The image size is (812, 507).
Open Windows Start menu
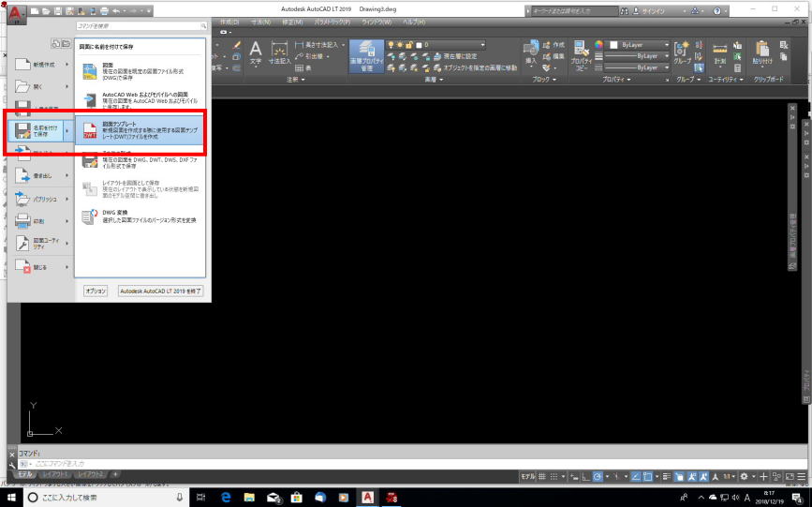[x=11, y=497]
